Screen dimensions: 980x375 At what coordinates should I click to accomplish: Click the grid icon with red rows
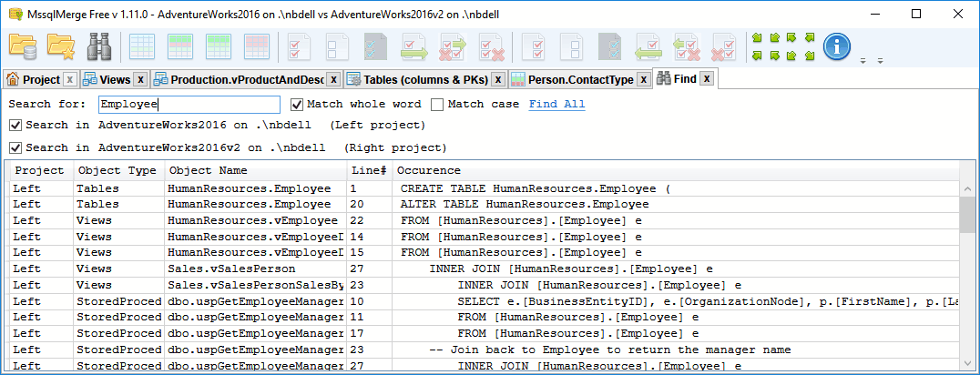coord(257,47)
